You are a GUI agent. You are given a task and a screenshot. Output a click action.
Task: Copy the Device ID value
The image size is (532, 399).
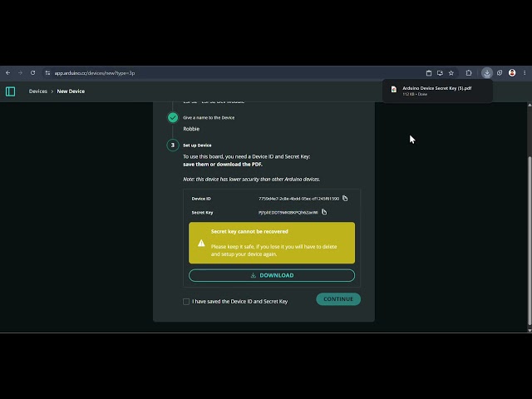pos(345,198)
